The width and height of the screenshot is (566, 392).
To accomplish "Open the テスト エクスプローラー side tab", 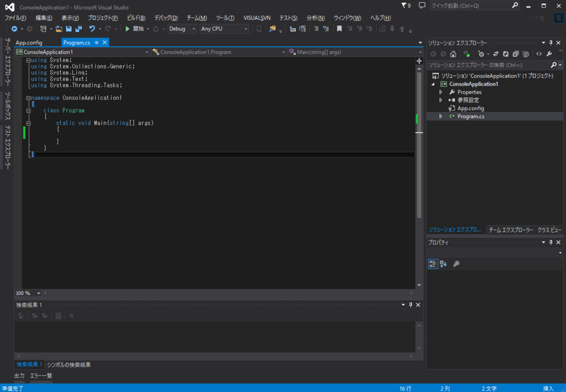I will coord(8,147).
